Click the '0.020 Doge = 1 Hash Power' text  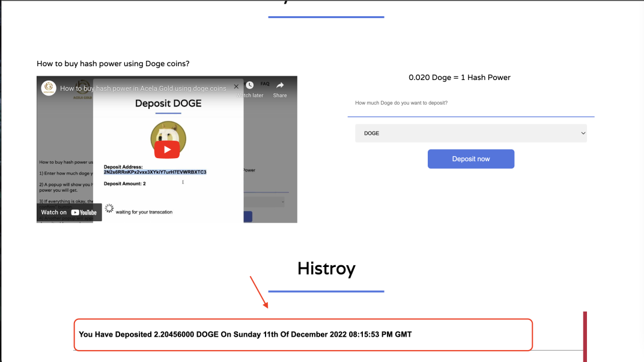click(x=459, y=78)
